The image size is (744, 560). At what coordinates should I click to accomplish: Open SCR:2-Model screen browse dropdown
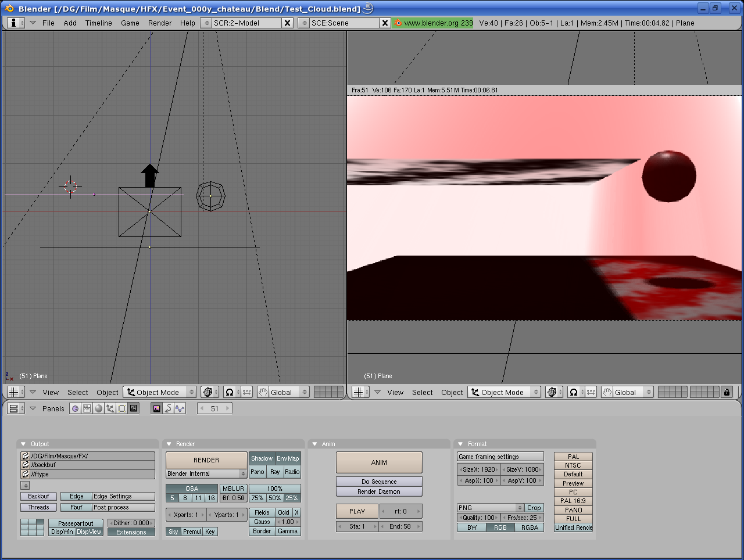[206, 23]
